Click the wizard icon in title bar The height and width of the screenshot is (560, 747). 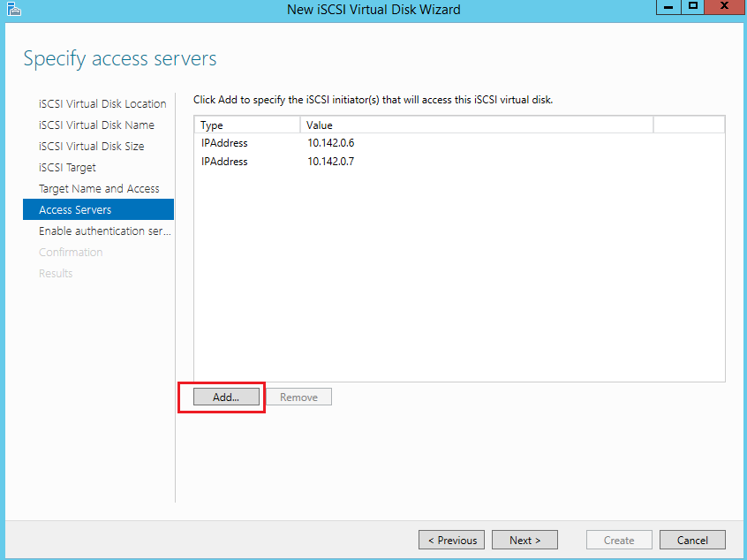tap(12, 9)
